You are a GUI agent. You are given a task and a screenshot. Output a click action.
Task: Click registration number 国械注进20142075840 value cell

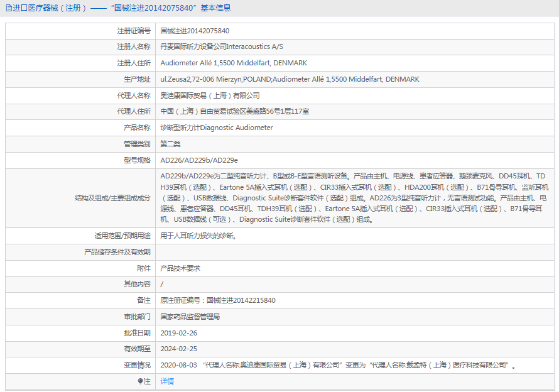click(195, 31)
